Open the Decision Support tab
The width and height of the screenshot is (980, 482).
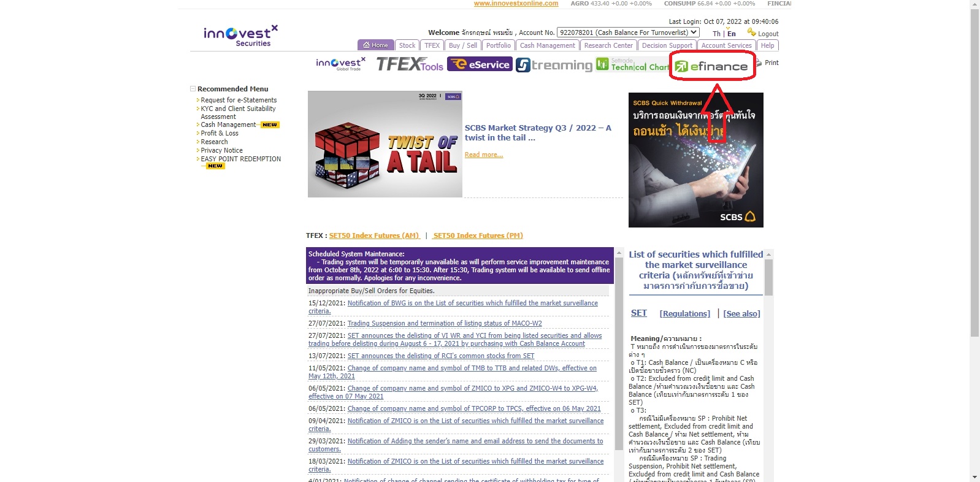click(667, 45)
